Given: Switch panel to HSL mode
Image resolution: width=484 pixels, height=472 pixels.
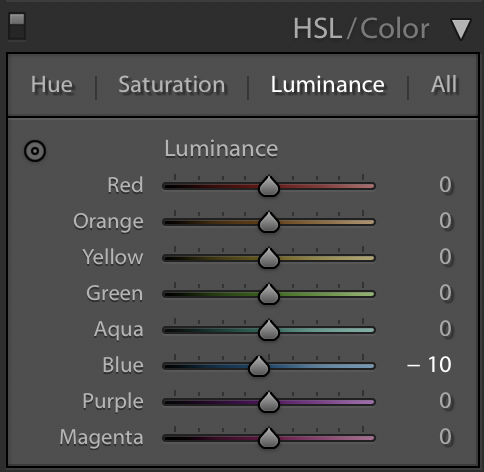Looking at the screenshot, I should [x=318, y=29].
